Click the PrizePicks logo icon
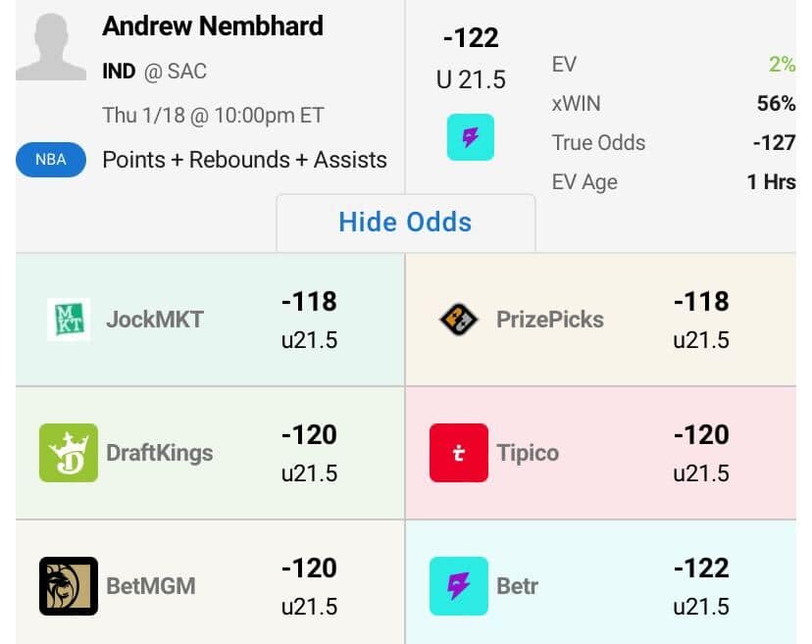The width and height of the screenshot is (812, 644). (458, 320)
